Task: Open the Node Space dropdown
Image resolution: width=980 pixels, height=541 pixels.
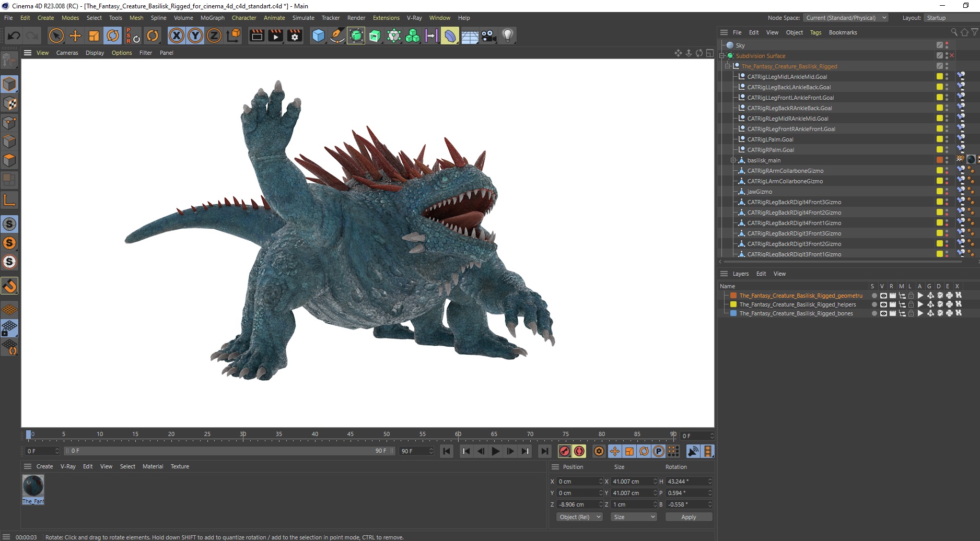Action: (845, 18)
